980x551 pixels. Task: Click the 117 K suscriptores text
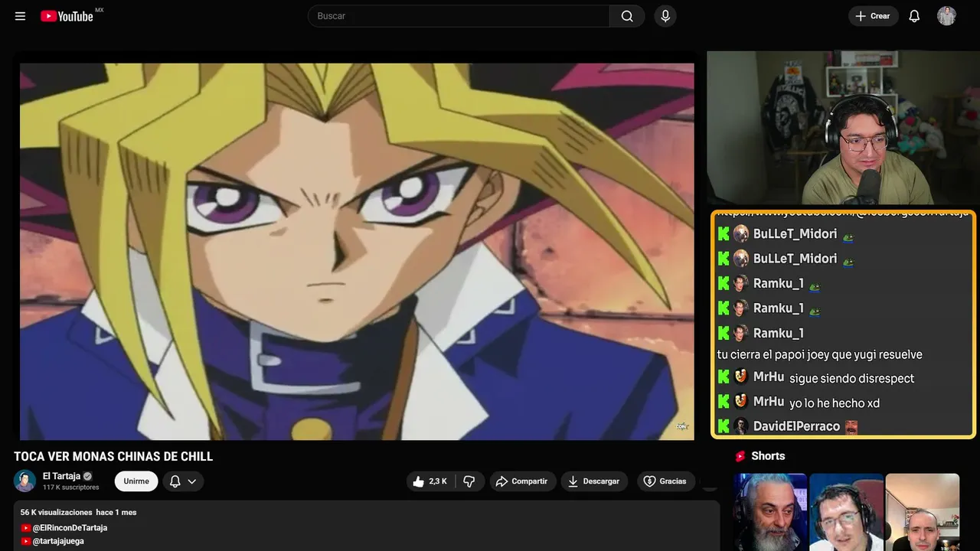click(71, 487)
